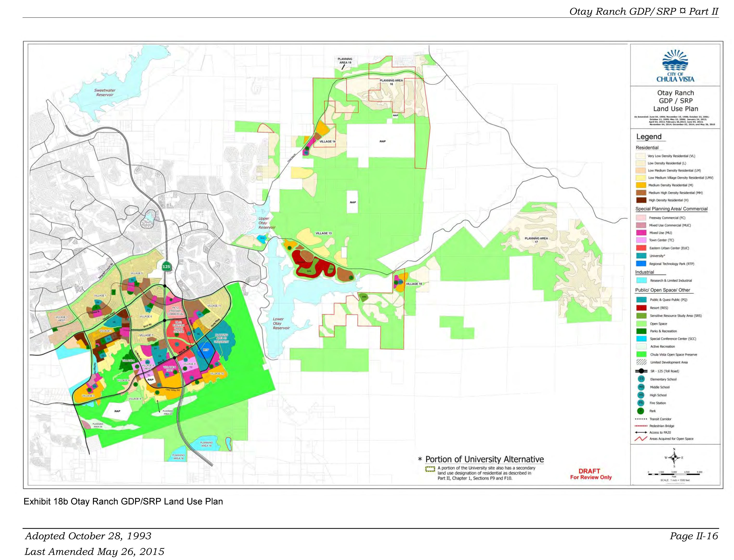Select the Low Density Residential swatch
This screenshot has width=734, height=560.
tap(641, 163)
